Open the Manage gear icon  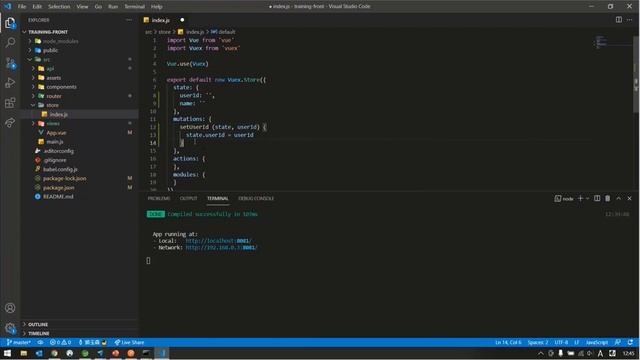point(10,328)
